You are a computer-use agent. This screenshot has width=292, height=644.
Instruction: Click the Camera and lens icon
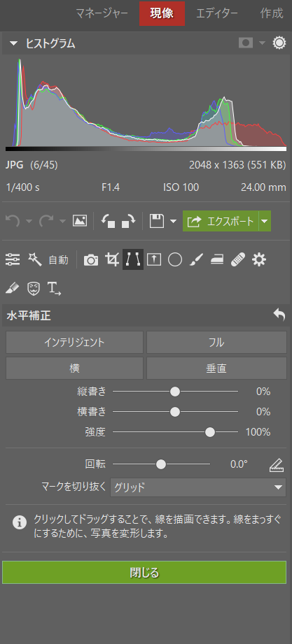91,260
